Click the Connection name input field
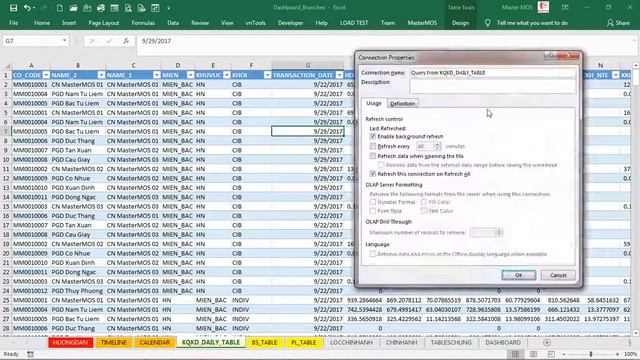Image resolution: width=640 pixels, height=360 pixels. (493, 73)
